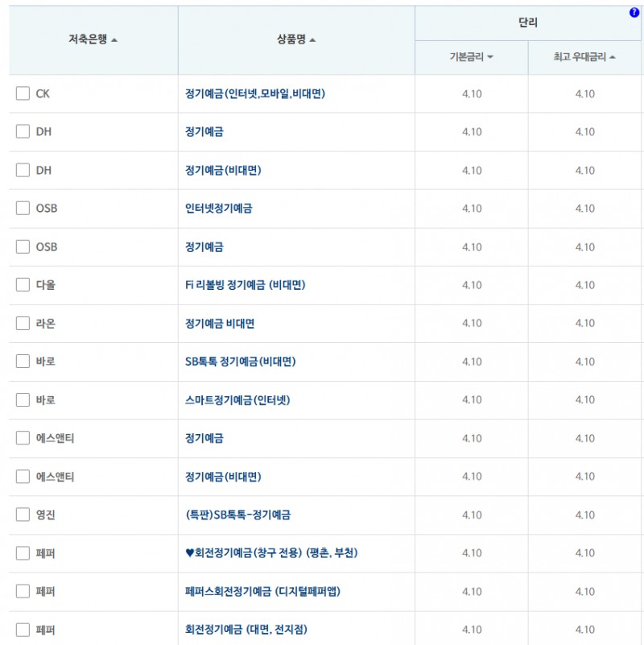The width and height of the screenshot is (644, 645).
Task: Click the bank name CK
Action: [43, 93]
